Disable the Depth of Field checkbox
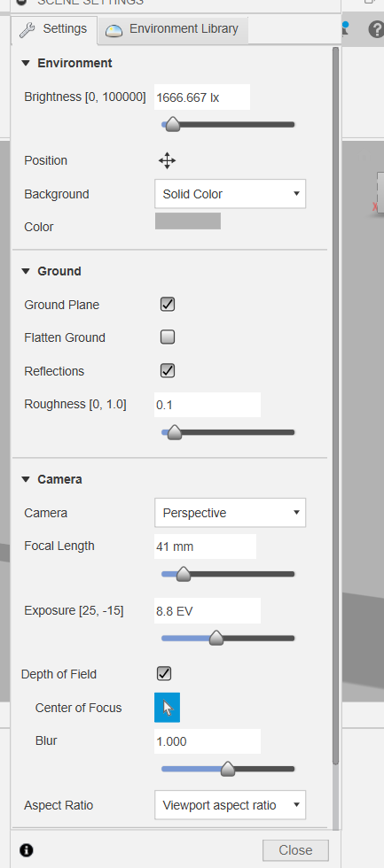Screen dimensions: 384x868 coord(164,673)
